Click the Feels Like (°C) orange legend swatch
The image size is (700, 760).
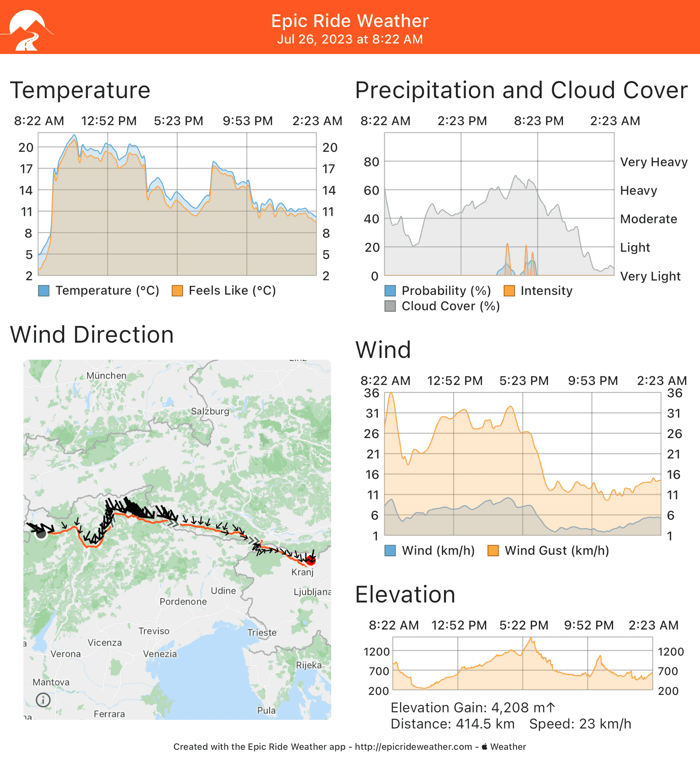177,291
